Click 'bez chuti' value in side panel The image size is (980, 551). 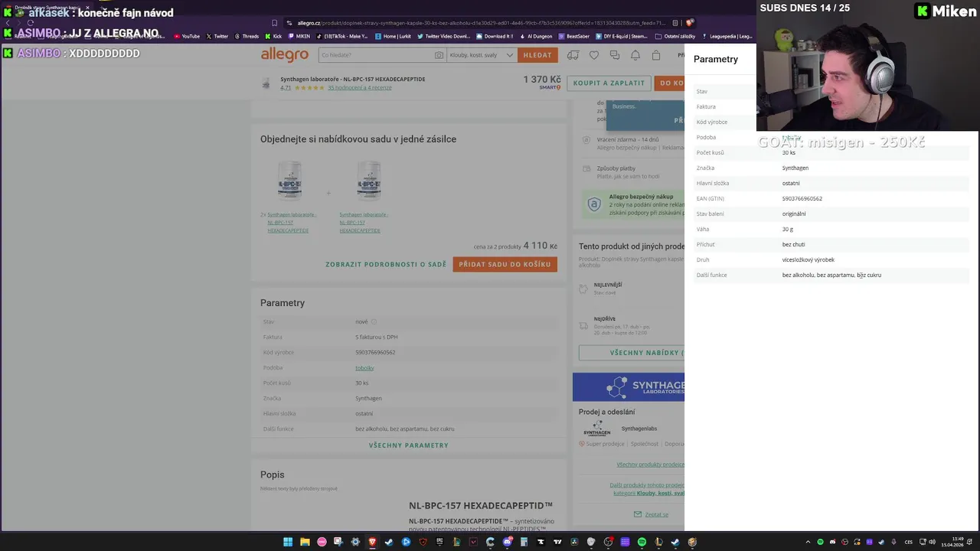click(793, 244)
